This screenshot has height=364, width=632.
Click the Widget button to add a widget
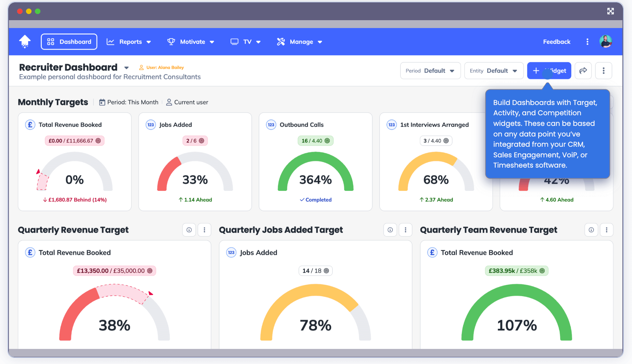[x=549, y=70]
